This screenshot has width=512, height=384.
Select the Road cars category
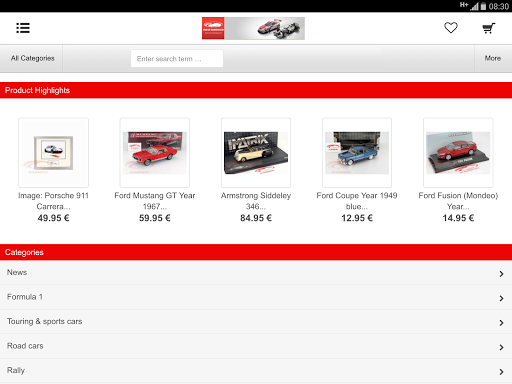coord(256,346)
